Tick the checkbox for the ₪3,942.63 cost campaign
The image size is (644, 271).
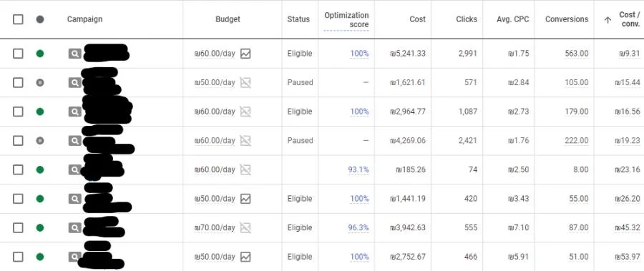click(x=18, y=228)
